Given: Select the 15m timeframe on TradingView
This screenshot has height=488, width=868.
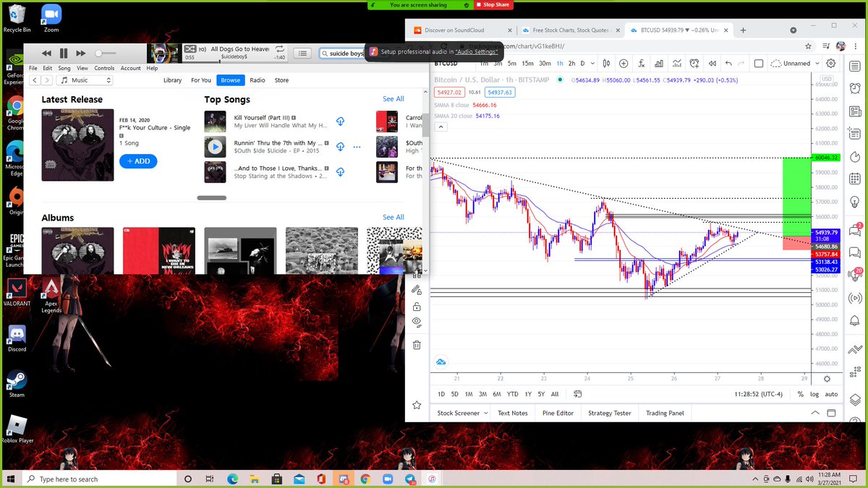Looking at the screenshot, I should [528, 64].
